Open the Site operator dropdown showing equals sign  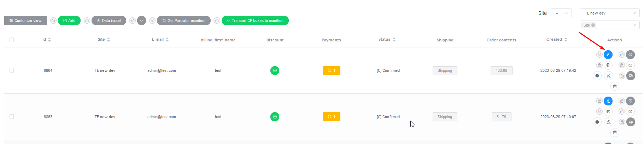click(561, 13)
